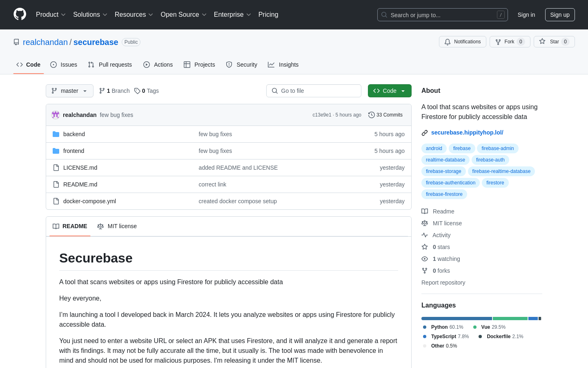Click the slash shortcut key icon in search
This screenshot has height=368, width=588.
pos(501,15)
